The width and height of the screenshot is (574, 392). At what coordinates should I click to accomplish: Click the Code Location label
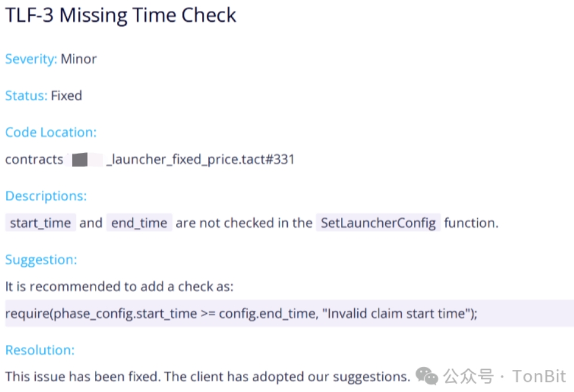click(x=51, y=132)
